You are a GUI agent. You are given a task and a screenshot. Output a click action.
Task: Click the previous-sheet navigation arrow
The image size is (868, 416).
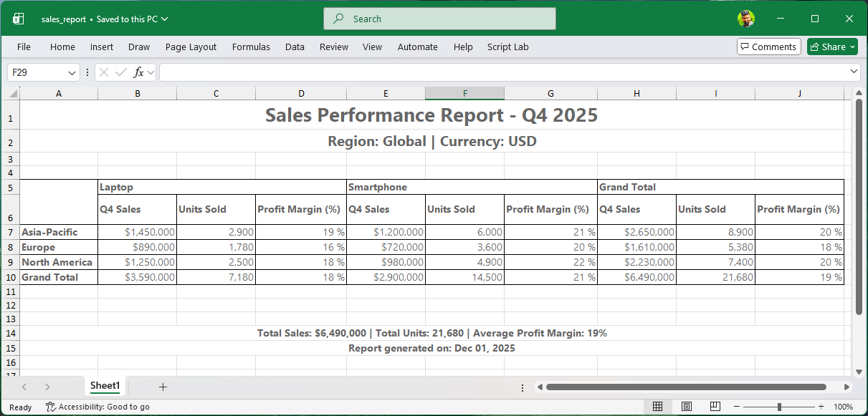pyautogui.click(x=24, y=387)
